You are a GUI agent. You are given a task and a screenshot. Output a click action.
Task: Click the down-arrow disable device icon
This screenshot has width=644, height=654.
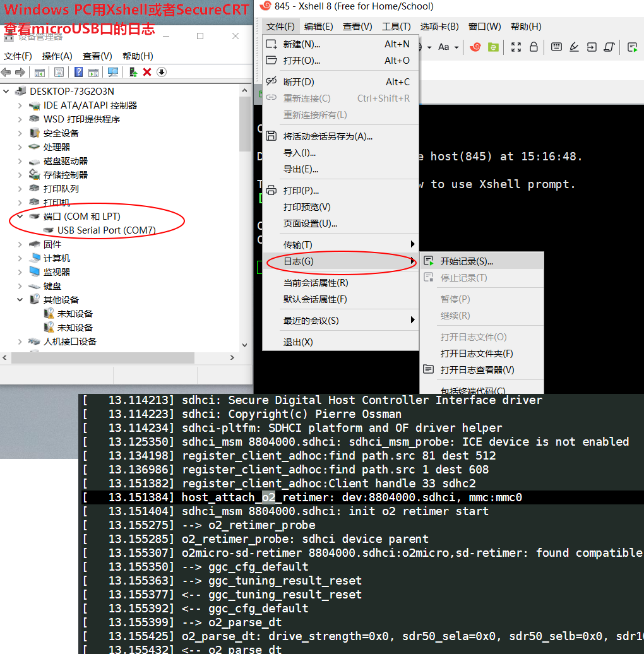pyautogui.click(x=162, y=72)
